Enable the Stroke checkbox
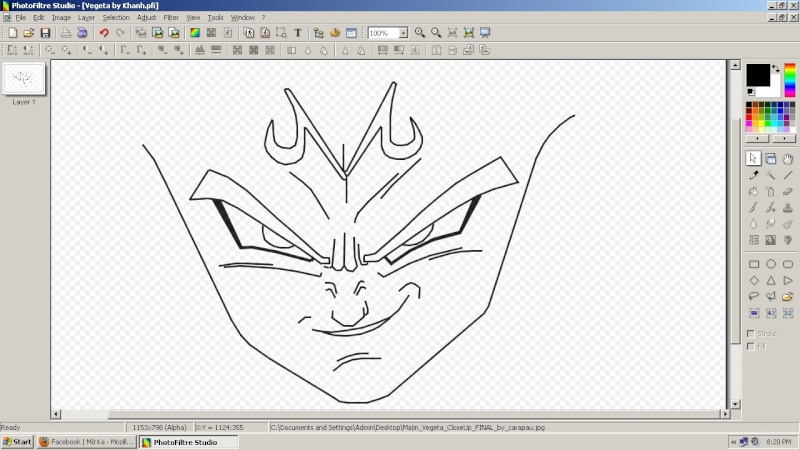 coord(751,334)
